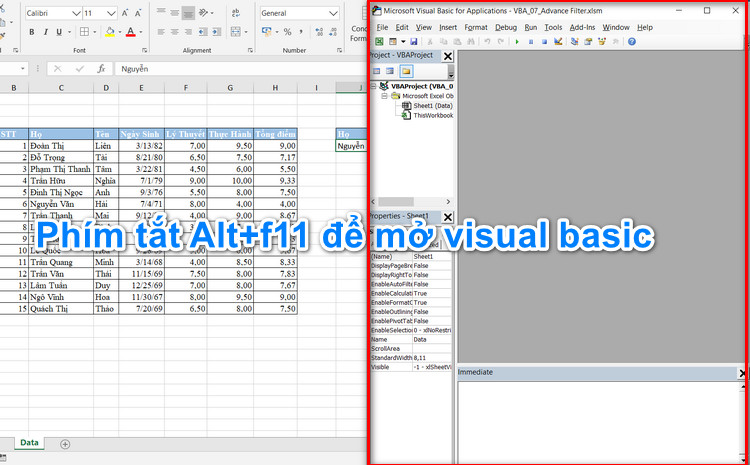Open Insert menu in VBA editor
This screenshot has height=465, width=750.
coord(448,28)
